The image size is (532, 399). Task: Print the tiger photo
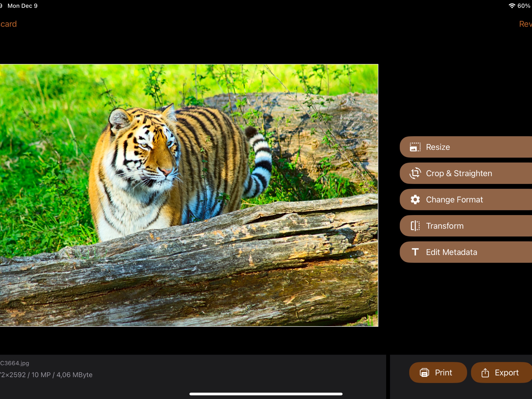(438, 372)
